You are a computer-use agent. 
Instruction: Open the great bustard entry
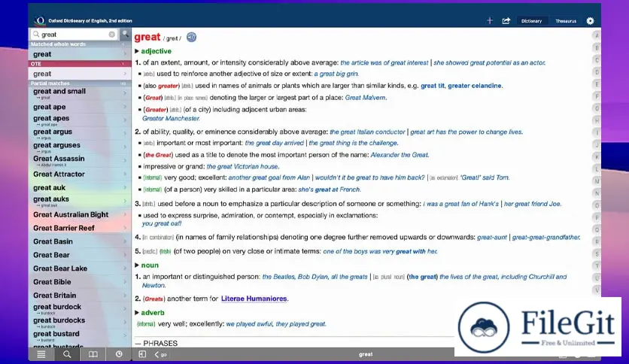(x=80, y=335)
